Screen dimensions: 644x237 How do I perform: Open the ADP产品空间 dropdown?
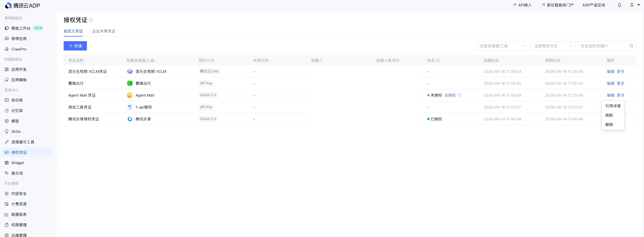596,5
